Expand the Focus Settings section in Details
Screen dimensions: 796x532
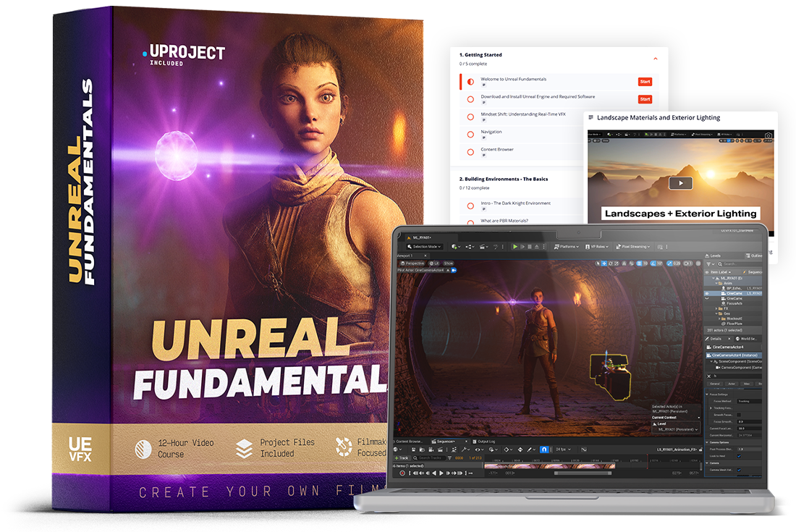click(x=707, y=394)
